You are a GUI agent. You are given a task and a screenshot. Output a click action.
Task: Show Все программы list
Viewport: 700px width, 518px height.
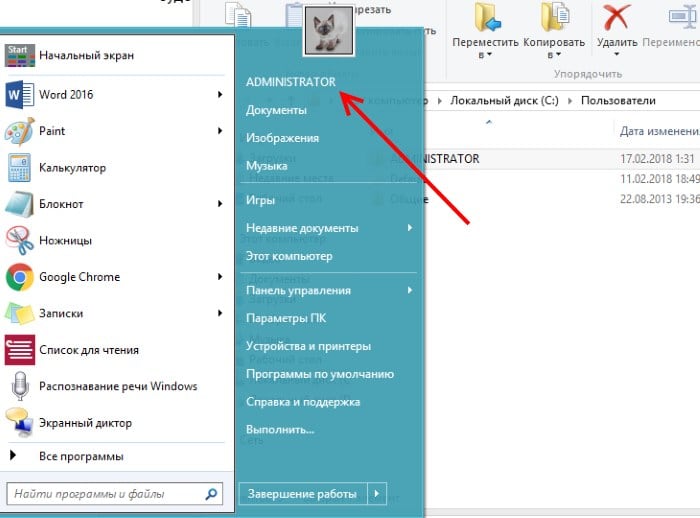click(x=81, y=457)
